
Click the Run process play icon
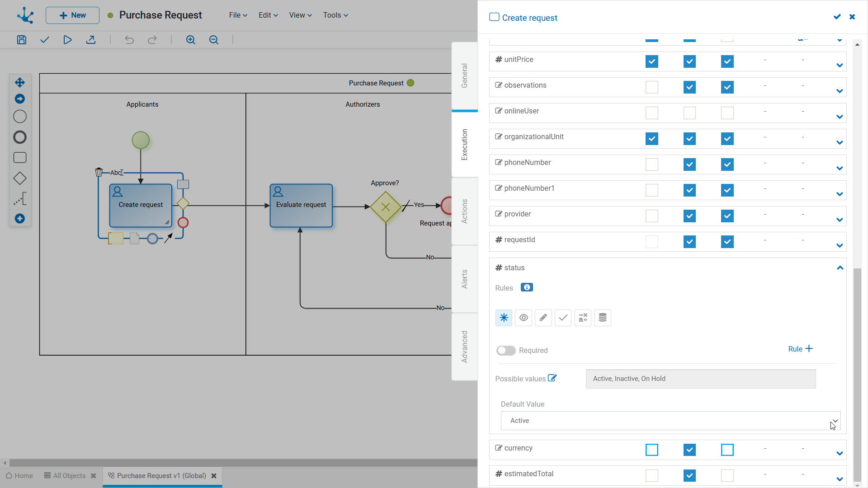point(67,40)
